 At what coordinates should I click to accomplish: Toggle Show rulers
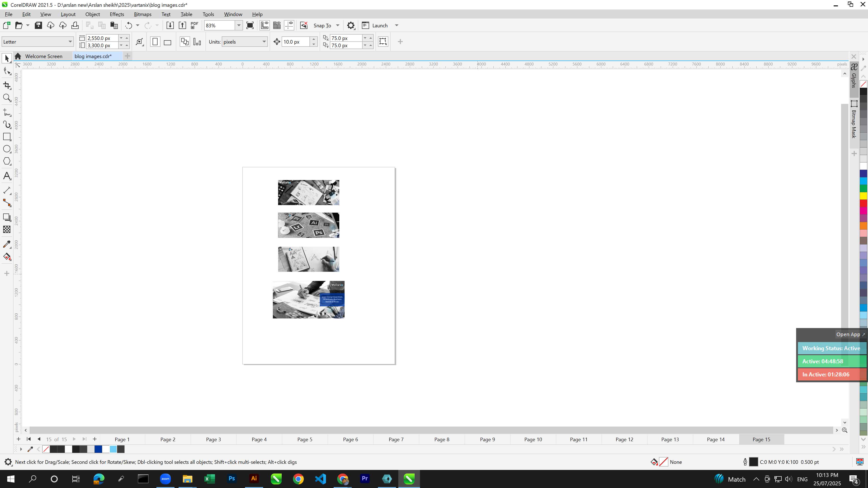(x=264, y=25)
